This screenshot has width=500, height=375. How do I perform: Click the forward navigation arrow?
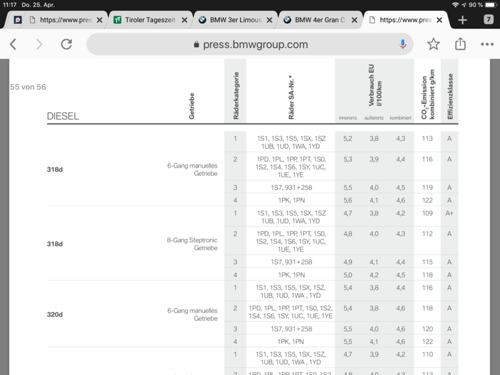(x=39, y=44)
